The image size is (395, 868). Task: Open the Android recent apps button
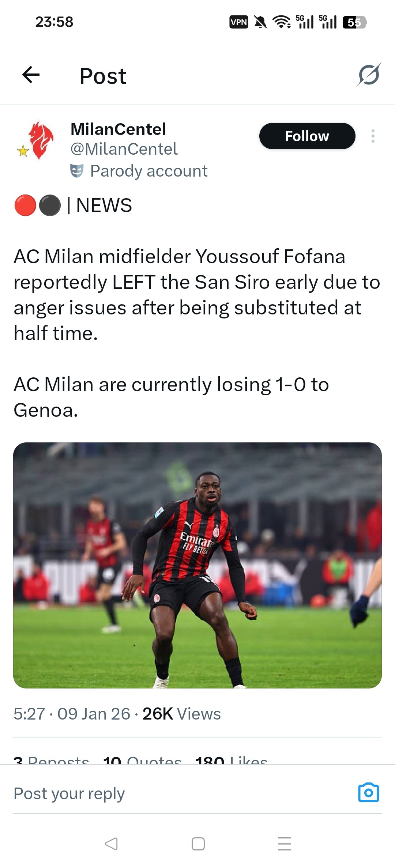click(x=285, y=844)
